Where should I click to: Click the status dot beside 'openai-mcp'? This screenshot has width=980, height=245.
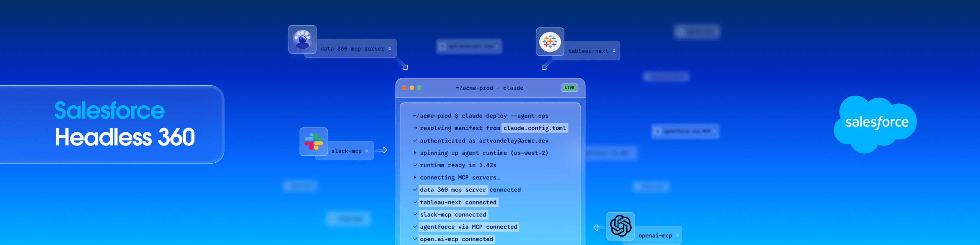pos(677,235)
